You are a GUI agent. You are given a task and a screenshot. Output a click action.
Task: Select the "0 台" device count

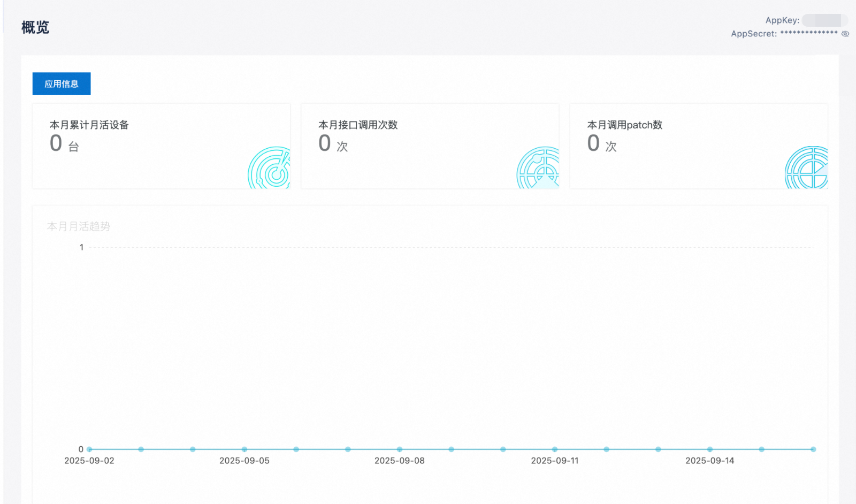pyautogui.click(x=64, y=143)
